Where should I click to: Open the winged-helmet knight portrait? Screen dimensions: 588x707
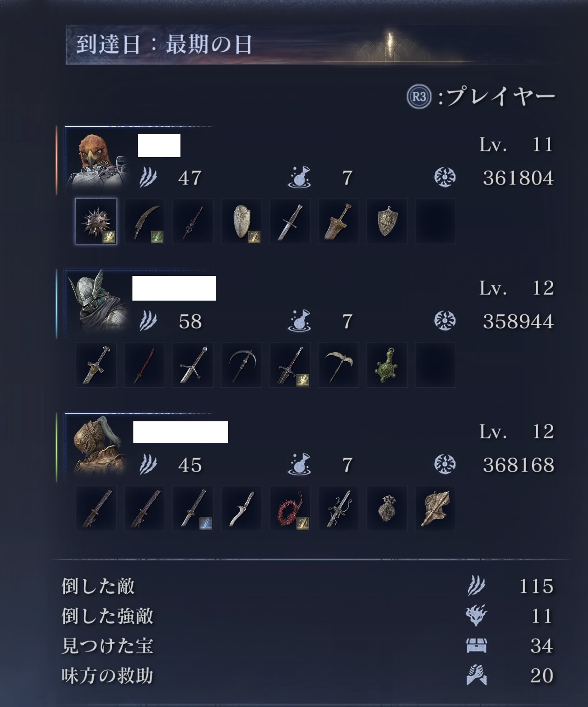point(98,302)
